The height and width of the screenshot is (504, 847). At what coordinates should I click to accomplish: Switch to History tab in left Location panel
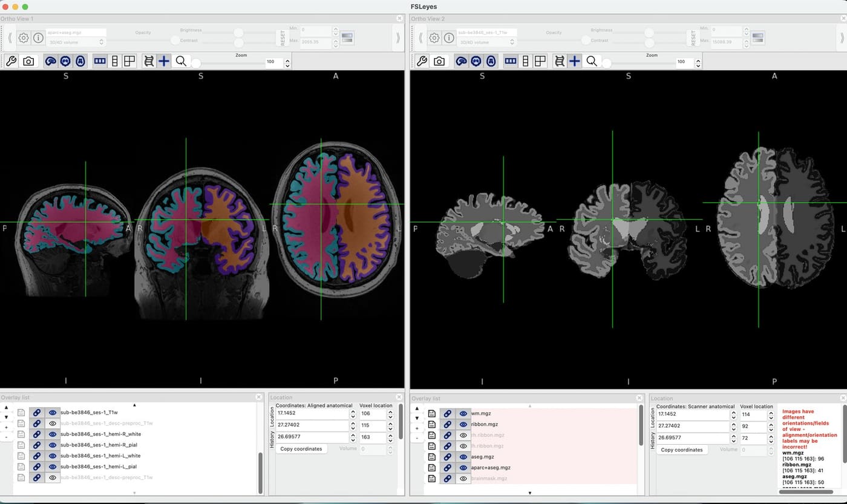click(x=272, y=440)
